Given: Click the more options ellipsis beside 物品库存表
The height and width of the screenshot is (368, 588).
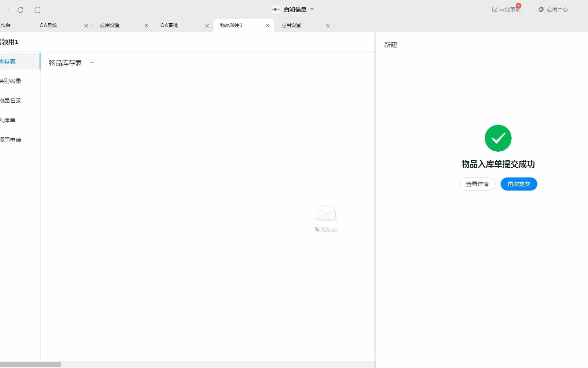Looking at the screenshot, I should coord(92,62).
